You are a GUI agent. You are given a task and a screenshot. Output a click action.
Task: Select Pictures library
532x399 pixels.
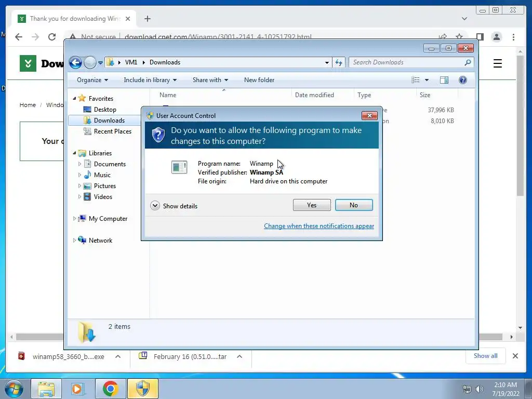point(104,186)
